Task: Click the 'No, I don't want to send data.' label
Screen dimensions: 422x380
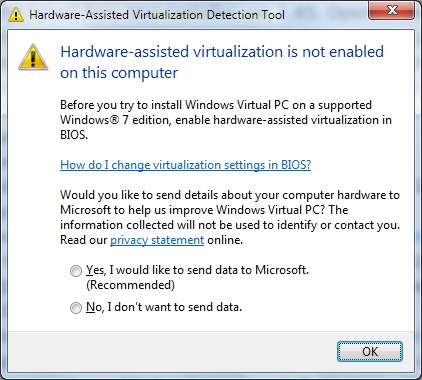Action: pyautogui.click(x=164, y=307)
